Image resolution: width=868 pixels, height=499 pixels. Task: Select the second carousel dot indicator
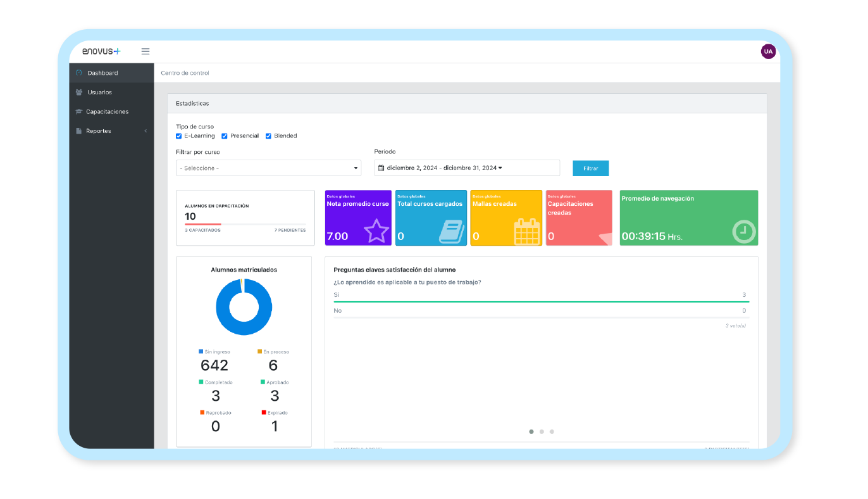pos(542,432)
